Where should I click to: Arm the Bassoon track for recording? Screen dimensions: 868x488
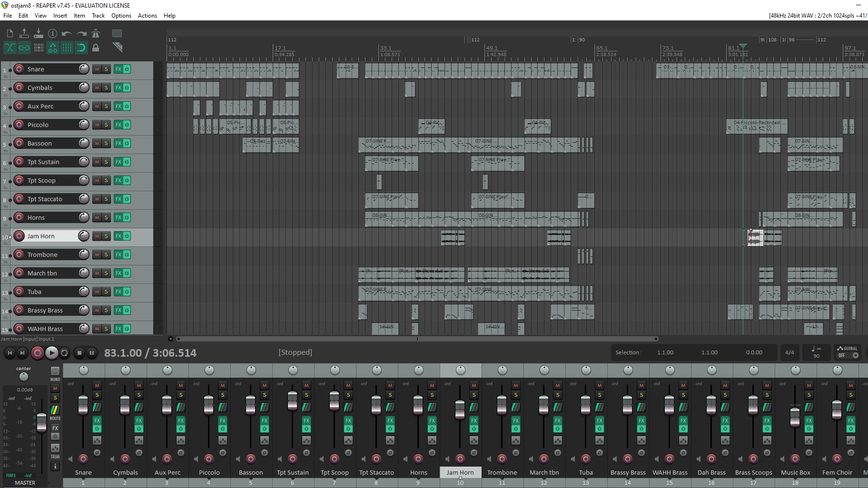tap(19, 143)
